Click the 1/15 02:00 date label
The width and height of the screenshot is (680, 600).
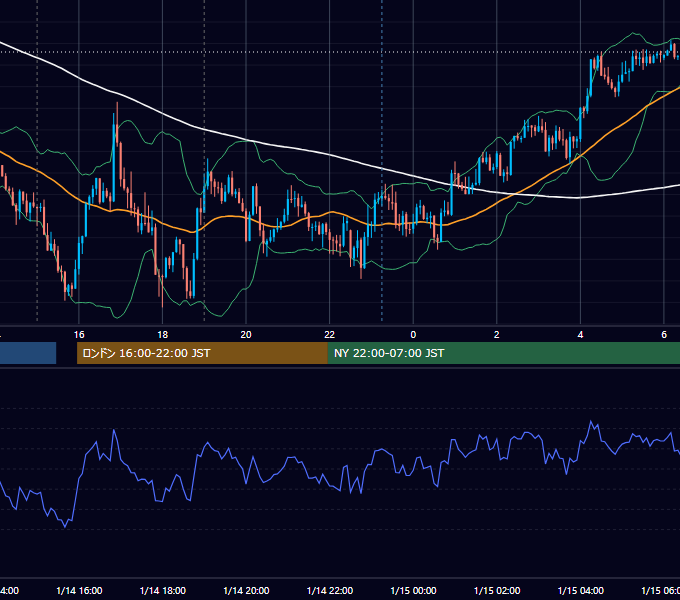coord(497,590)
